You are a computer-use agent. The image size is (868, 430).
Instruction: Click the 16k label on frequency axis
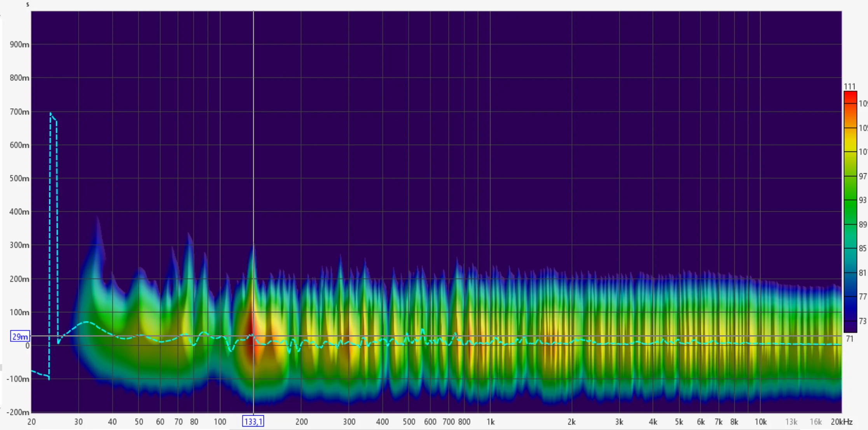(x=816, y=422)
